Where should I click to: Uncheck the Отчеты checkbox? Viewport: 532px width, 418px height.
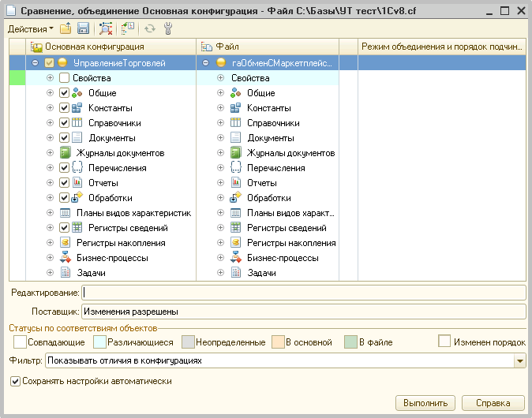coord(64,182)
